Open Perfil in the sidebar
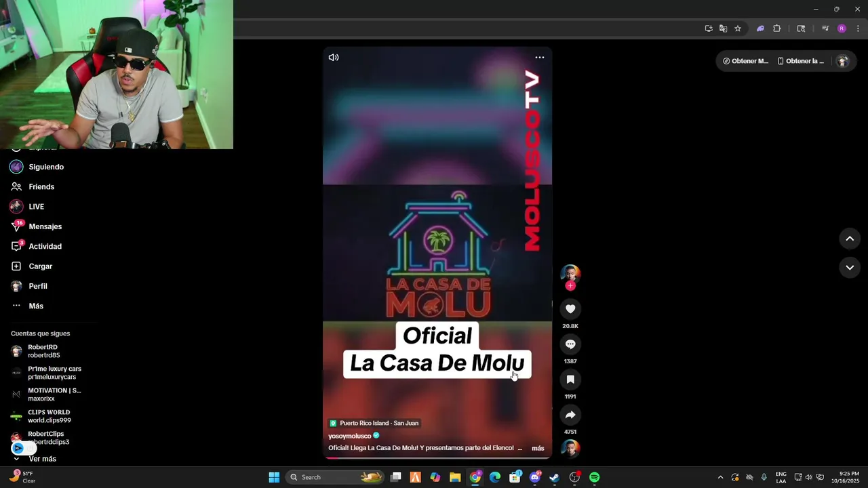The width and height of the screenshot is (868, 488). (38, 286)
